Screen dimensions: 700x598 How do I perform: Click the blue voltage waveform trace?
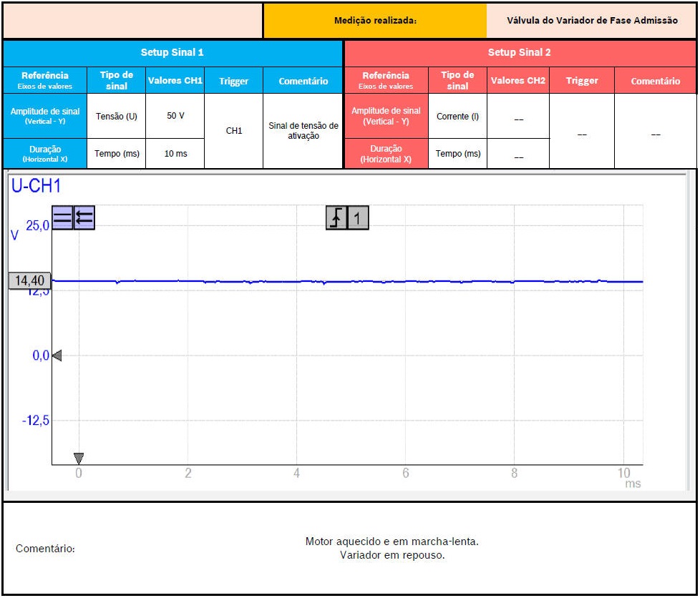pos(358,282)
